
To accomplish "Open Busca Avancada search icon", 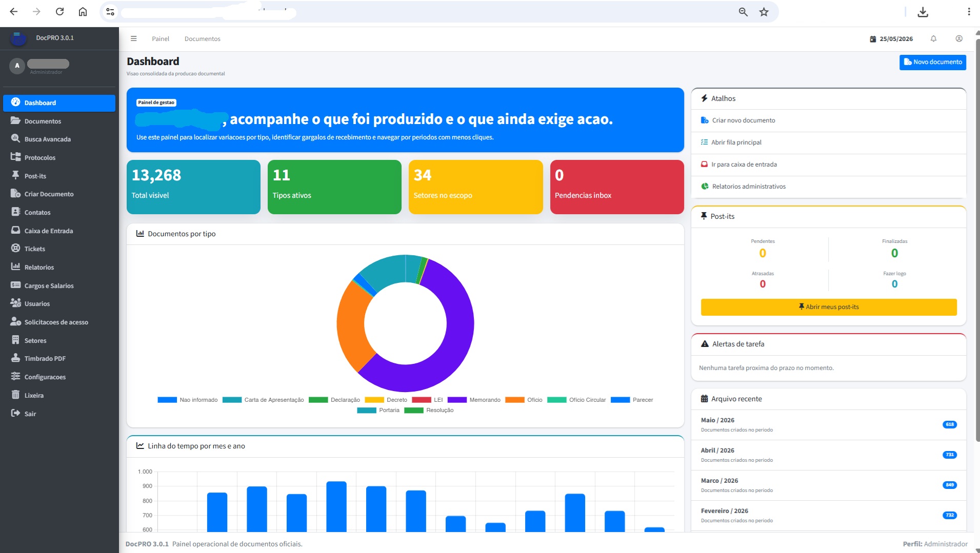I will click(15, 138).
